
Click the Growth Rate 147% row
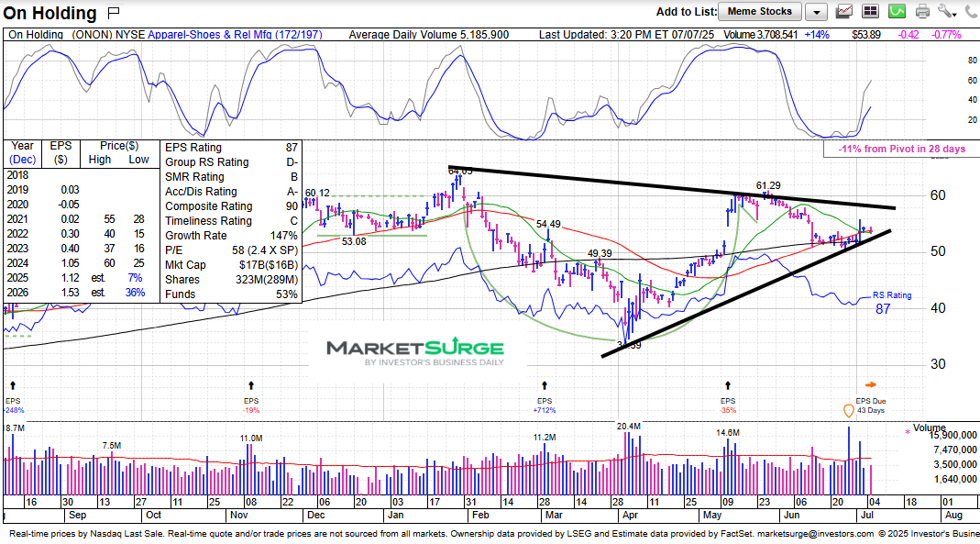coord(231,236)
